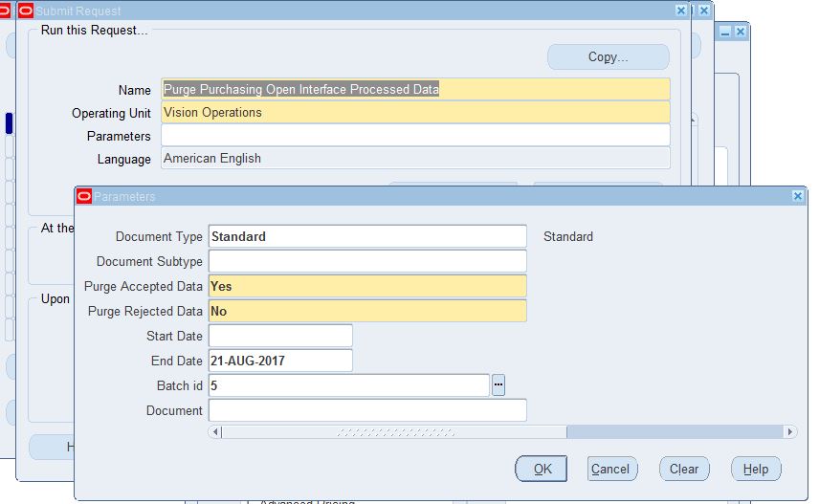This screenshot has height=504, width=819.
Task: Click the Parameters field in Submit Request
Action: pyautogui.click(x=415, y=135)
